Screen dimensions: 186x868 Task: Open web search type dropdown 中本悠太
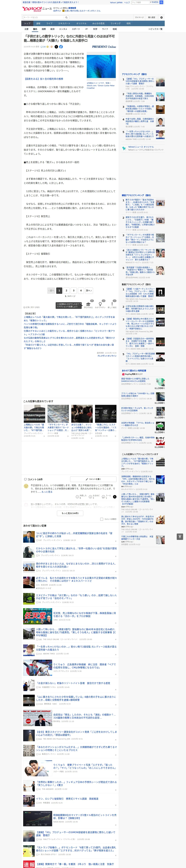[154, 2]
